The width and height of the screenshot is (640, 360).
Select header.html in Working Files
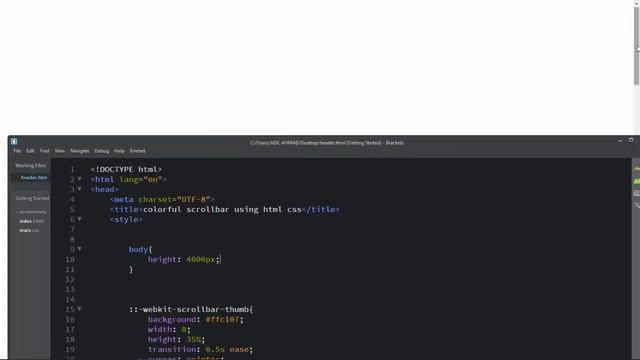click(x=34, y=178)
